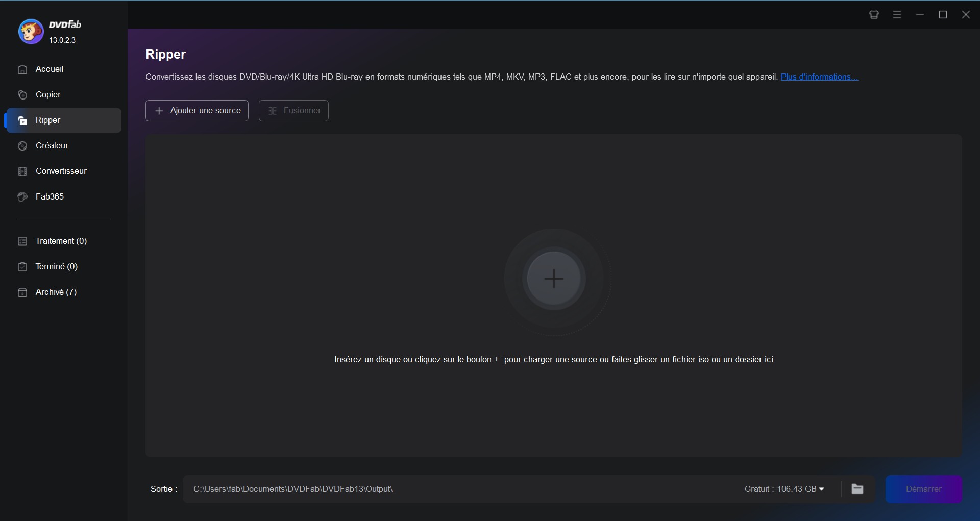Click the Ripper page heading
Viewport: 980px width, 521px height.
point(165,55)
